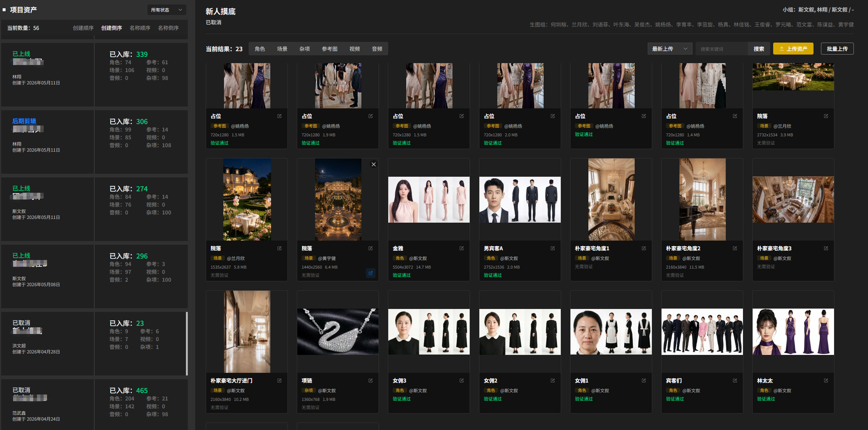Click the 当前结果: 23 label
This screenshot has height=430, width=868.
(224, 49)
